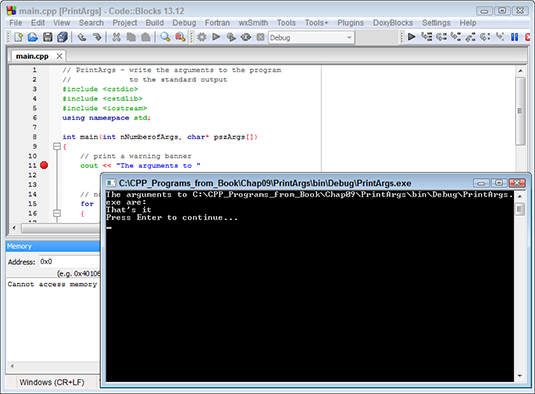Viewport: 535px width, 394px height.
Task: Click the Step into debug icon
Action: coord(456,37)
